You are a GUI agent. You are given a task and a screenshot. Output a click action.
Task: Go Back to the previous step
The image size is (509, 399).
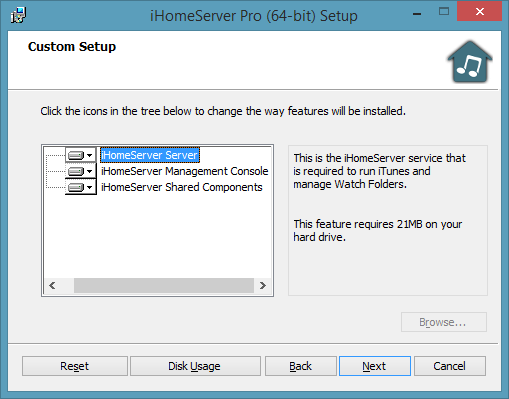coord(301,366)
